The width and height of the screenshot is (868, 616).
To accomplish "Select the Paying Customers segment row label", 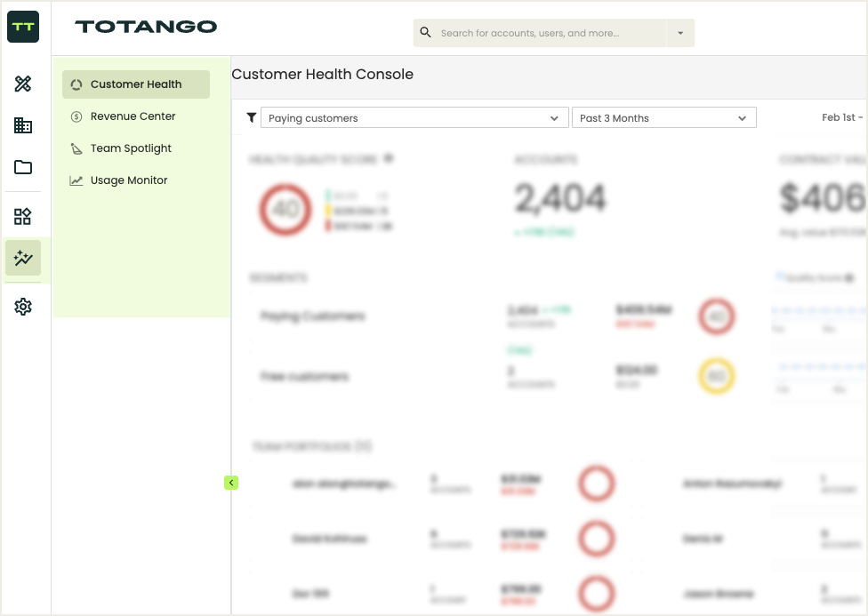I will [313, 316].
